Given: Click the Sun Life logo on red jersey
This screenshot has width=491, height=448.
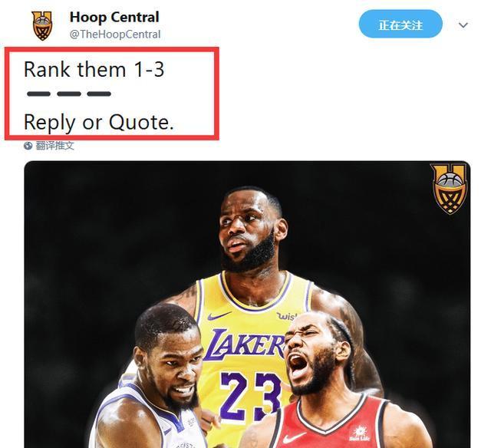Looking at the screenshot, I should [x=360, y=433].
